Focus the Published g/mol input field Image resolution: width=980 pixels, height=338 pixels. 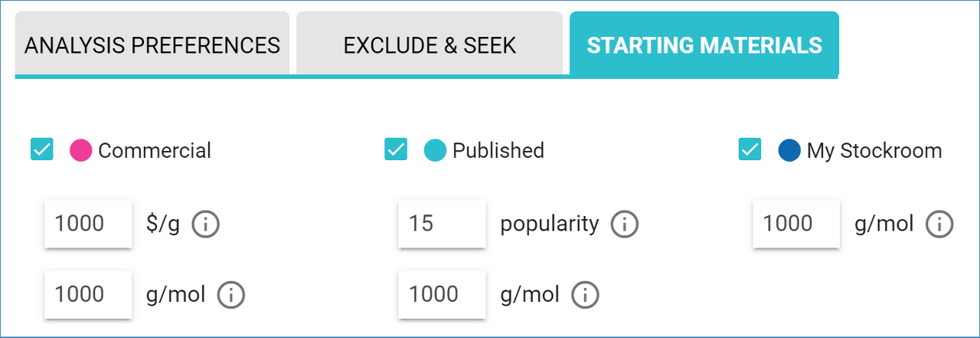pos(442,294)
